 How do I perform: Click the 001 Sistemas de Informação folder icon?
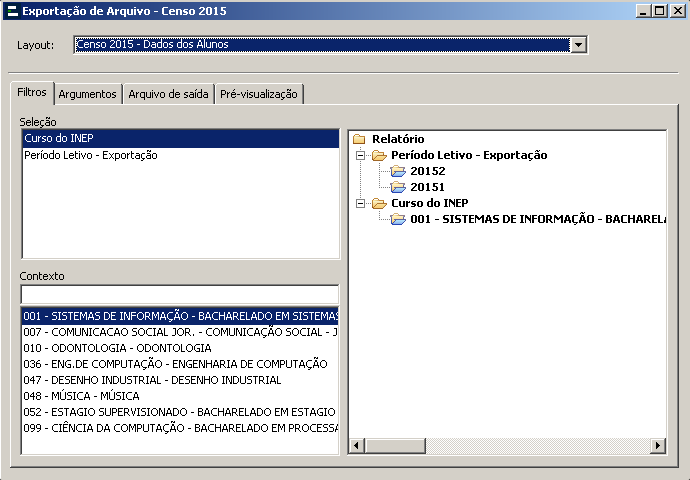[x=398, y=219]
